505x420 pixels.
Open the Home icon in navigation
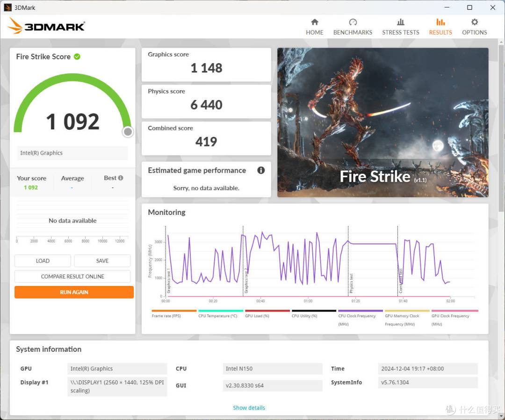[x=314, y=22]
